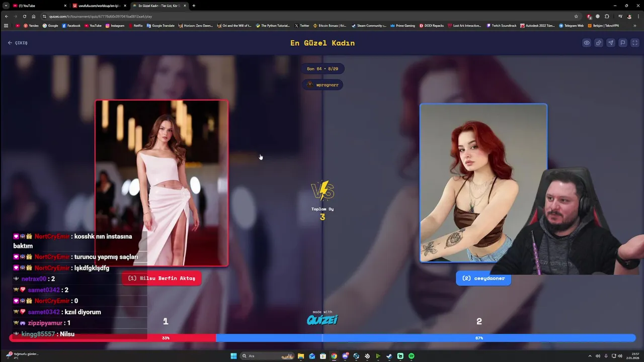The width and height of the screenshot is (644, 362).
Task: Click the weather widget on the taskbar
Action: point(23,355)
